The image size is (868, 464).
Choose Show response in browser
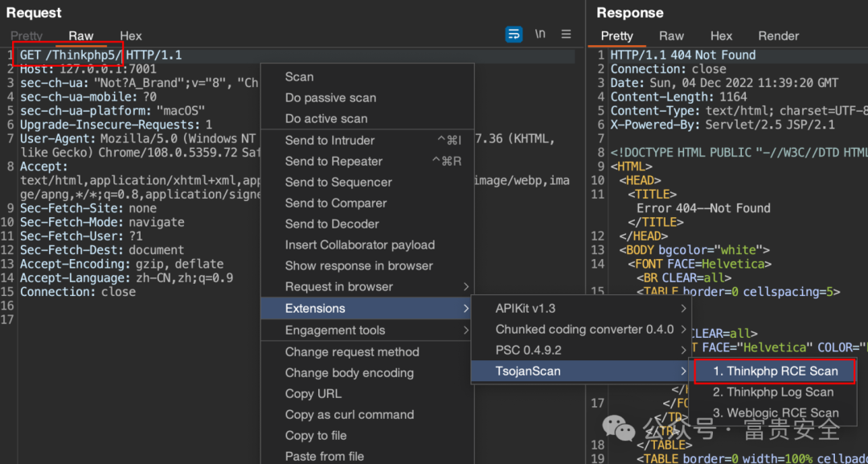(x=367, y=266)
